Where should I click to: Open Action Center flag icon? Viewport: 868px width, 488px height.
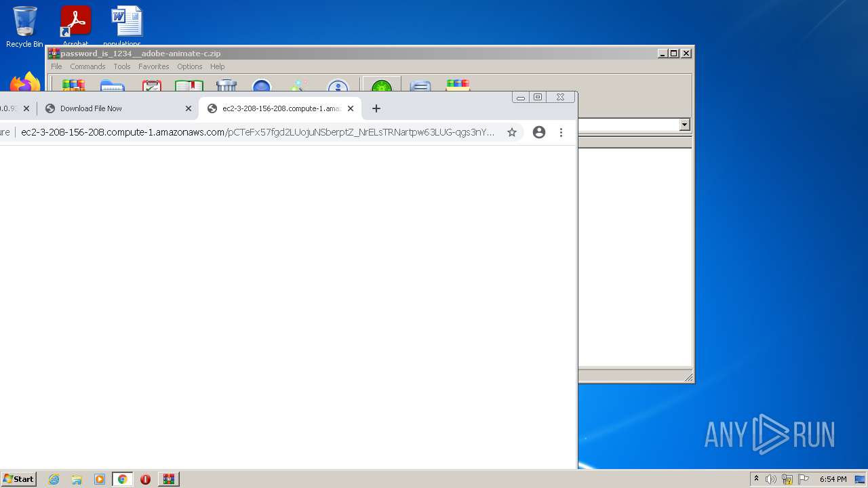(x=804, y=479)
